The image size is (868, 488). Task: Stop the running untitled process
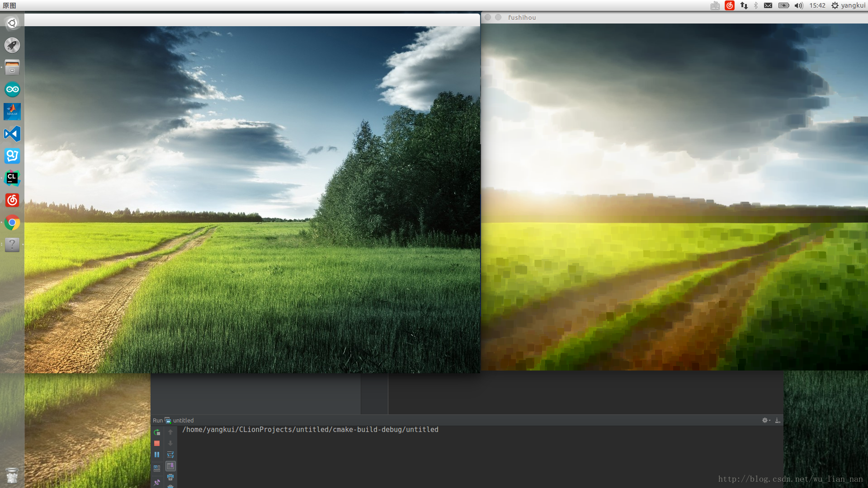pos(157,443)
